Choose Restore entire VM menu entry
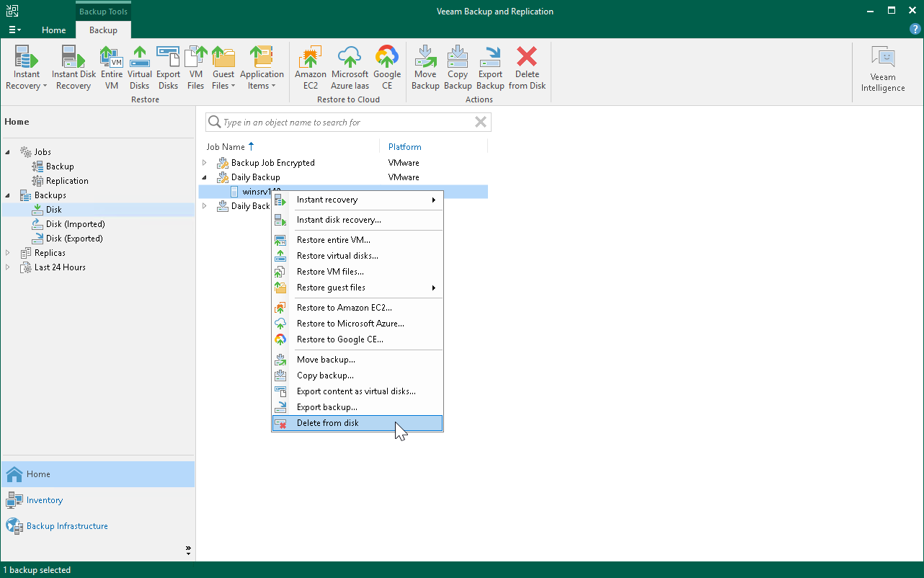 point(357,240)
